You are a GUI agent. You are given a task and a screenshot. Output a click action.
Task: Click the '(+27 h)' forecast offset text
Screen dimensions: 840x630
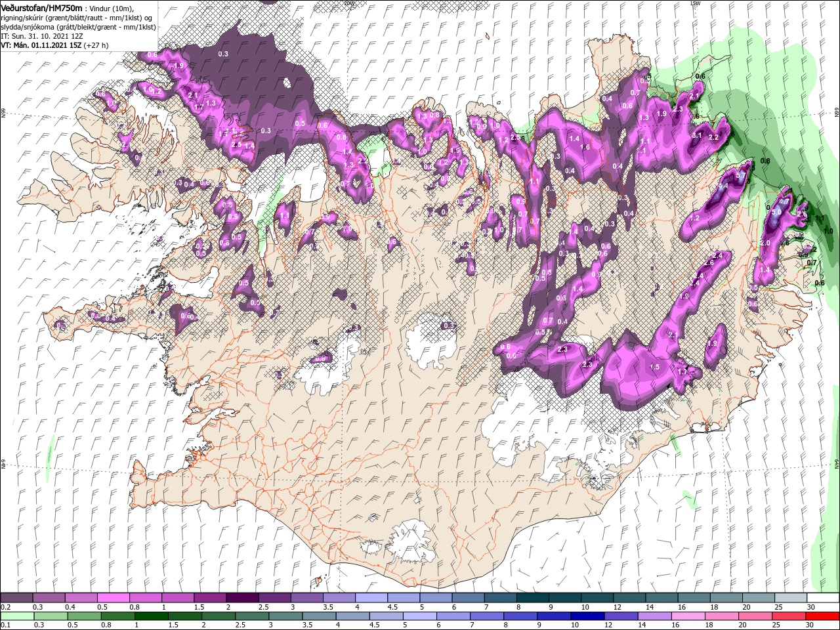[96, 45]
